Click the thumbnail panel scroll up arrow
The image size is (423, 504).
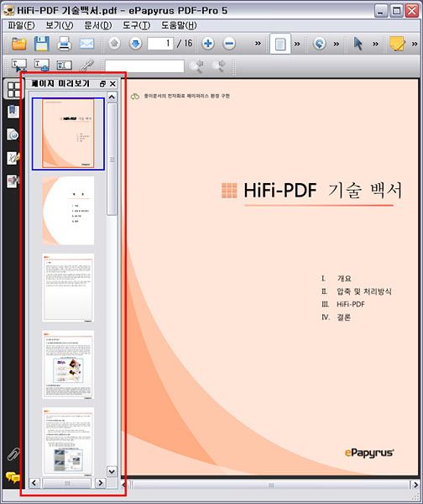coord(112,97)
